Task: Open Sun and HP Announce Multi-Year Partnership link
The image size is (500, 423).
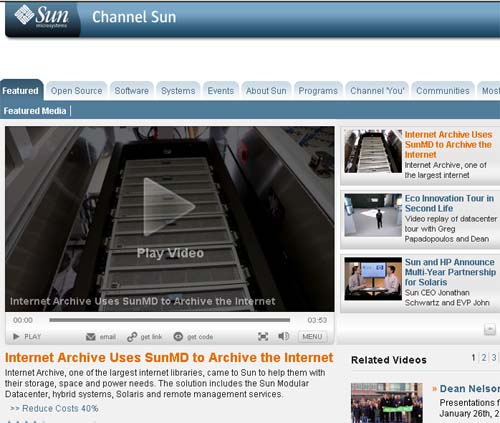Action: [450, 272]
